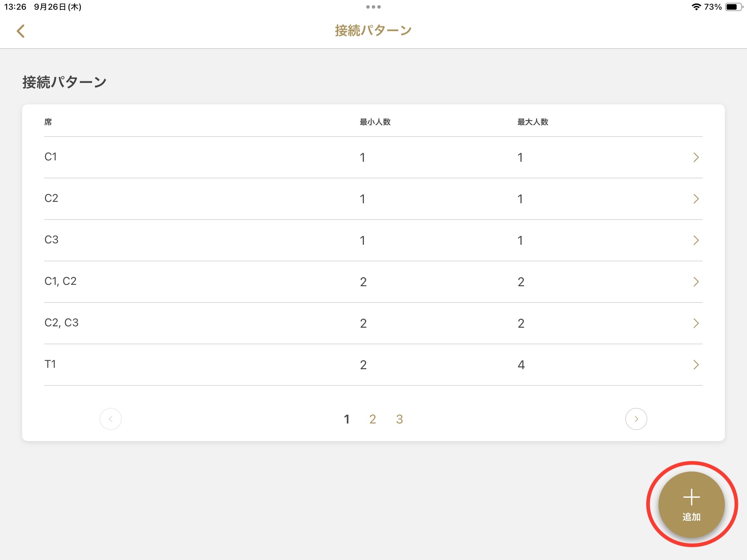Image resolution: width=747 pixels, height=560 pixels.
Task: Select the C2, C3 pattern row
Action: [373, 323]
